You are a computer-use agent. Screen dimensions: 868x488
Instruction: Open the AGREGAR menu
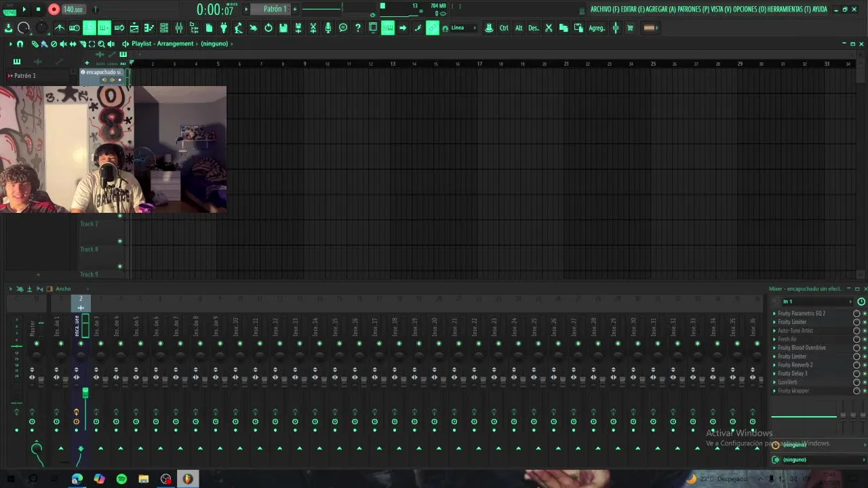click(x=660, y=9)
